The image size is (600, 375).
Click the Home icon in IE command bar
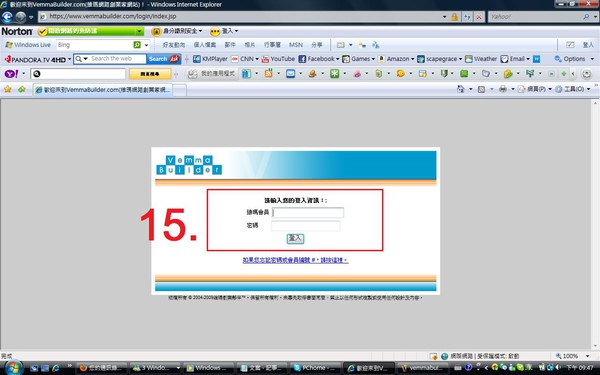[x=461, y=89]
